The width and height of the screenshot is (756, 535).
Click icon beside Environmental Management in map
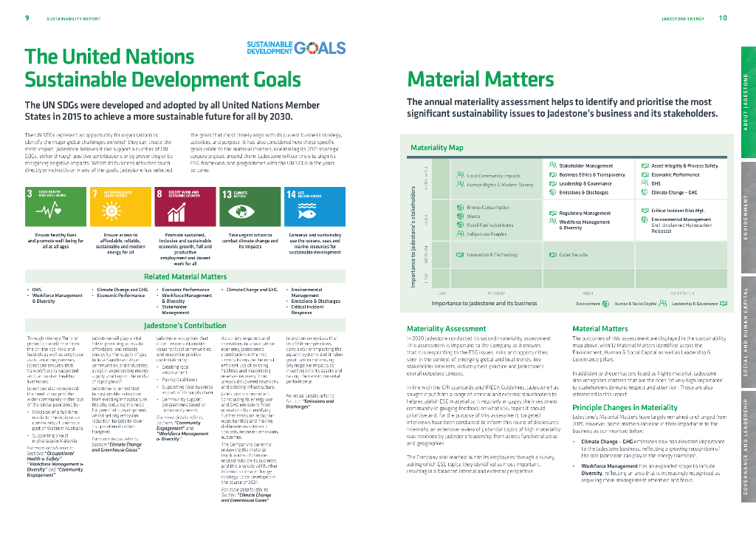(645, 219)
